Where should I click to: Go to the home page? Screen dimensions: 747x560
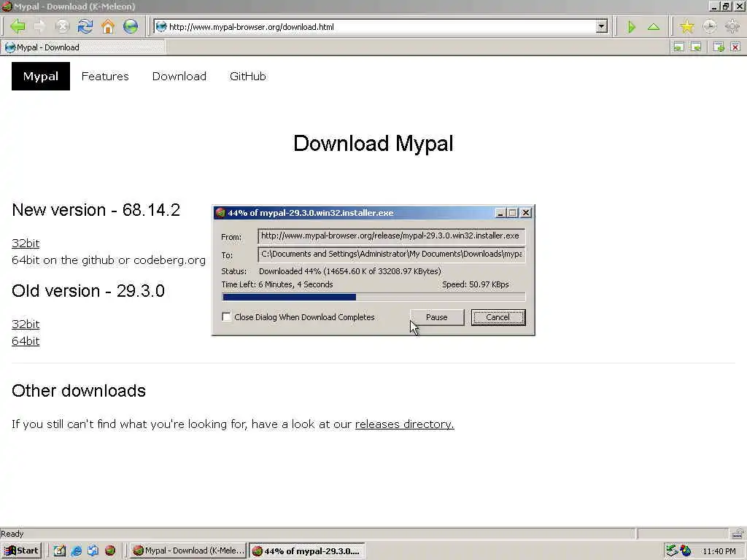coord(108,26)
